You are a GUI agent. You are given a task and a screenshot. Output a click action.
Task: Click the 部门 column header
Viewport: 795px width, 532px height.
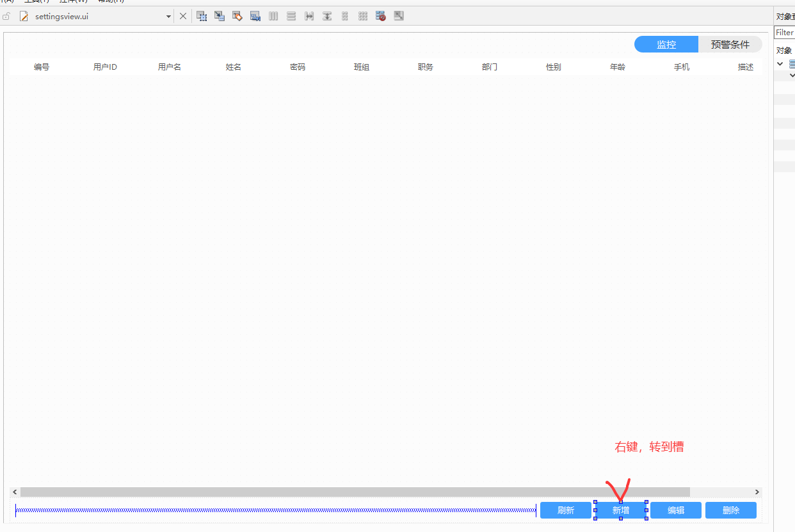[x=490, y=67]
